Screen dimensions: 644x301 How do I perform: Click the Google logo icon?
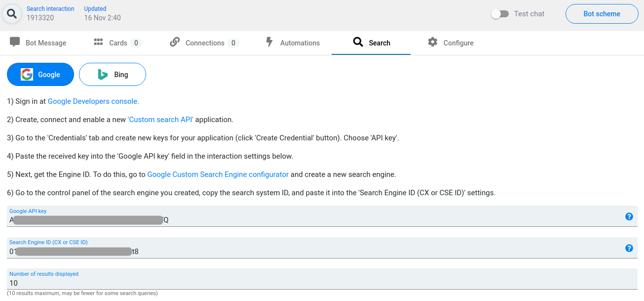(27, 74)
